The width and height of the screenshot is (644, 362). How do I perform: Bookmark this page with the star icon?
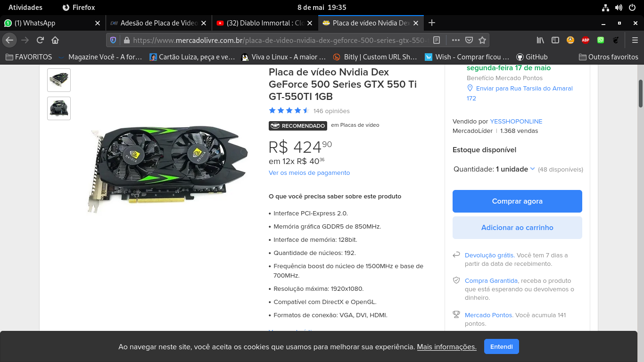(482, 40)
